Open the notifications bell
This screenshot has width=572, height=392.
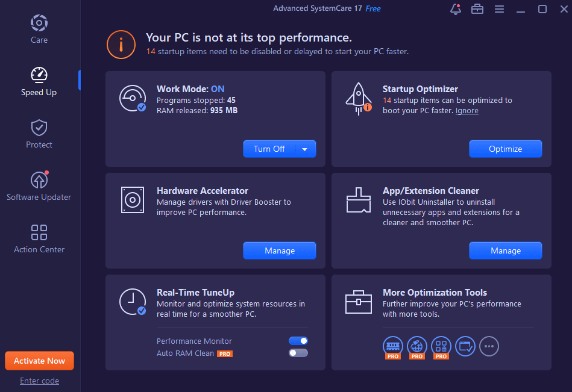pos(454,9)
